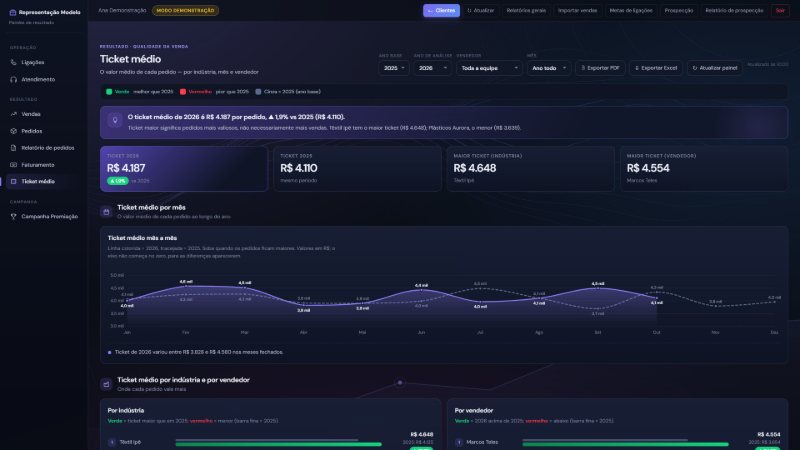Click the calendar icon next to Ticket médio por mês
800x450 pixels.
[x=106, y=212]
